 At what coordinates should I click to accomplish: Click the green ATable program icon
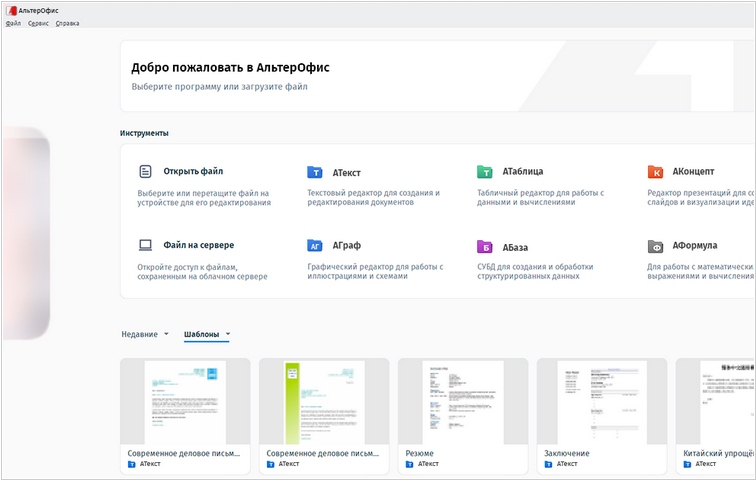pyautogui.click(x=485, y=172)
